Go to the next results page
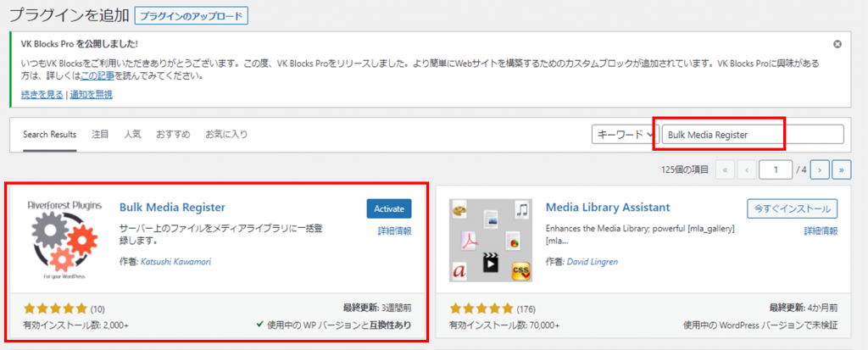868x350 pixels. [819, 169]
